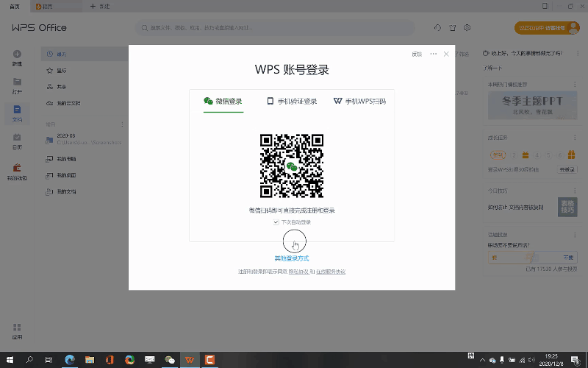The image size is (588, 368).
Task: Open the vote card three-dot menu
Action: coord(575,235)
